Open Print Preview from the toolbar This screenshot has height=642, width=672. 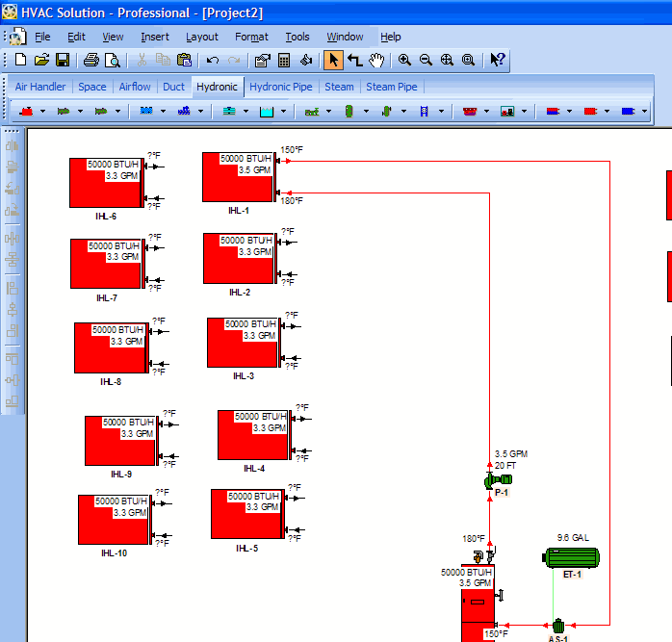[113, 60]
